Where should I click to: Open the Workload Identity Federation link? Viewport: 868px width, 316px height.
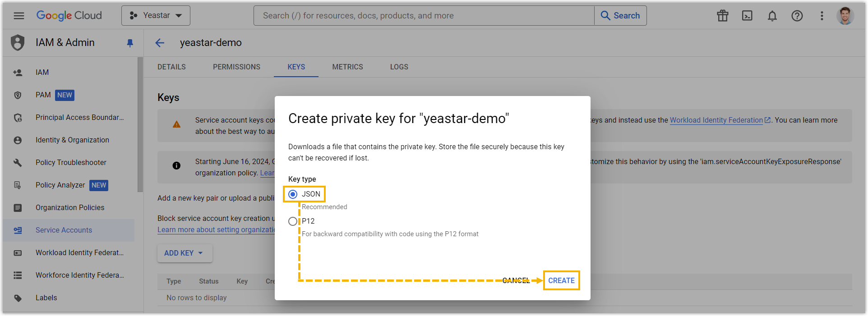pos(716,120)
